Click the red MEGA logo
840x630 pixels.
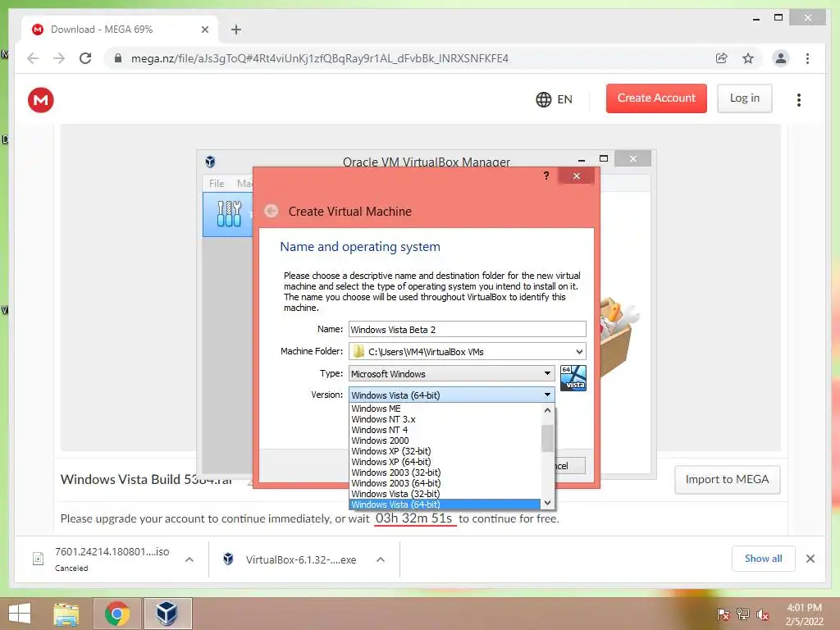(x=41, y=99)
